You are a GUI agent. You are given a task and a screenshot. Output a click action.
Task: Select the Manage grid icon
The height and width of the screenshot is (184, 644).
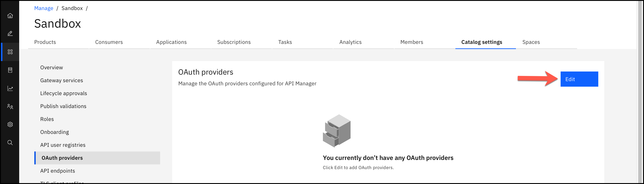(10, 52)
